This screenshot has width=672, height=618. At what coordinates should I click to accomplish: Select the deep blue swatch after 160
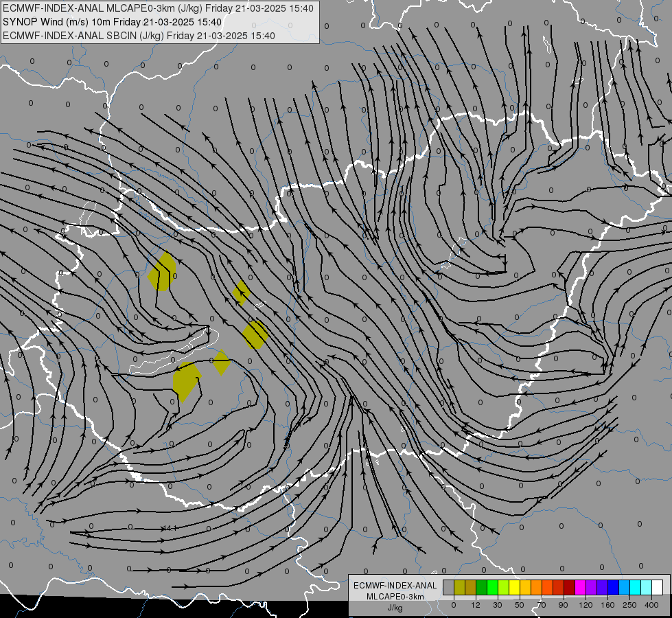click(x=613, y=588)
